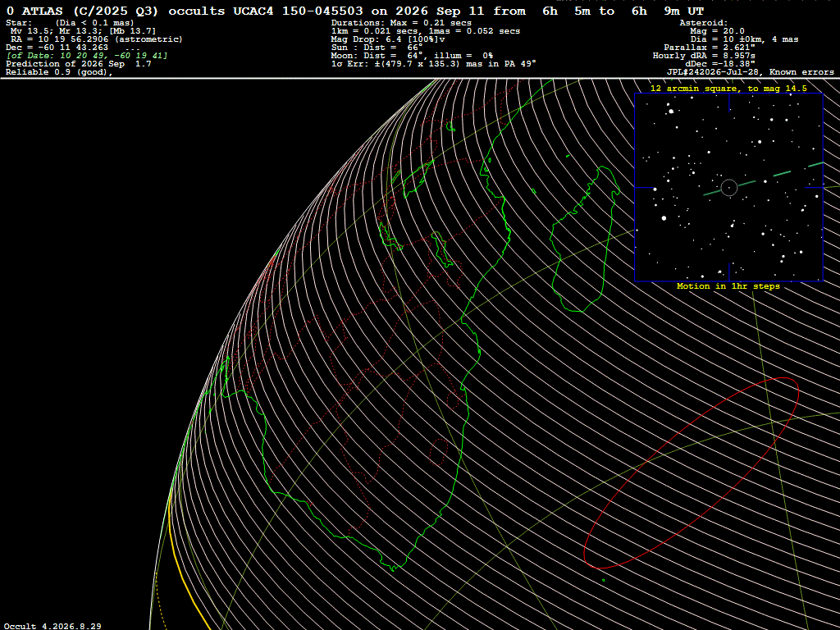840x630 pixels.
Task: Click the small green island dot below red ellipse
Action: [x=604, y=580]
